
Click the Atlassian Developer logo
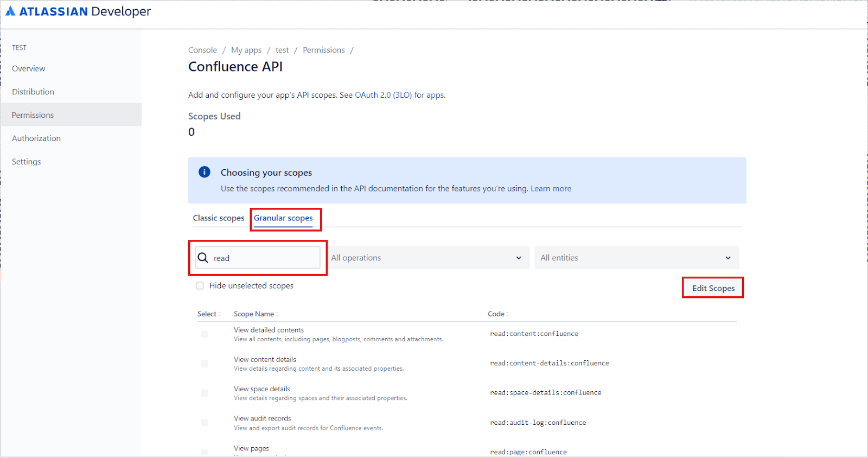[x=78, y=11]
